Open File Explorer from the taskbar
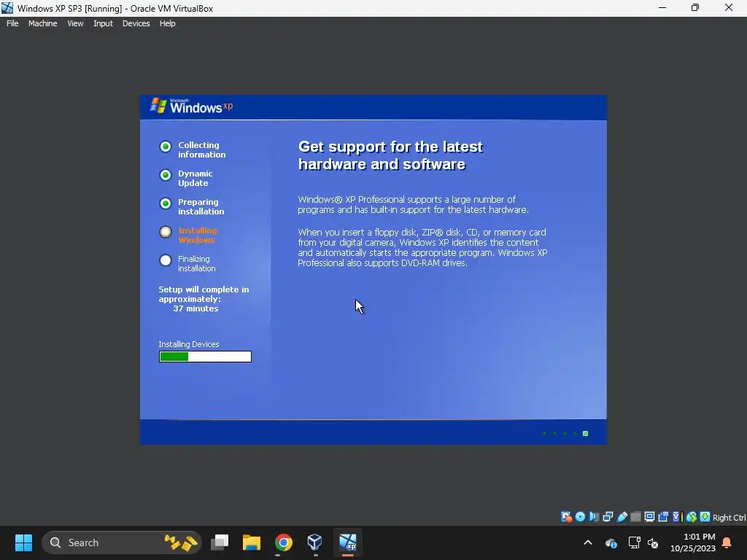Image resolution: width=747 pixels, height=560 pixels. pos(252,542)
